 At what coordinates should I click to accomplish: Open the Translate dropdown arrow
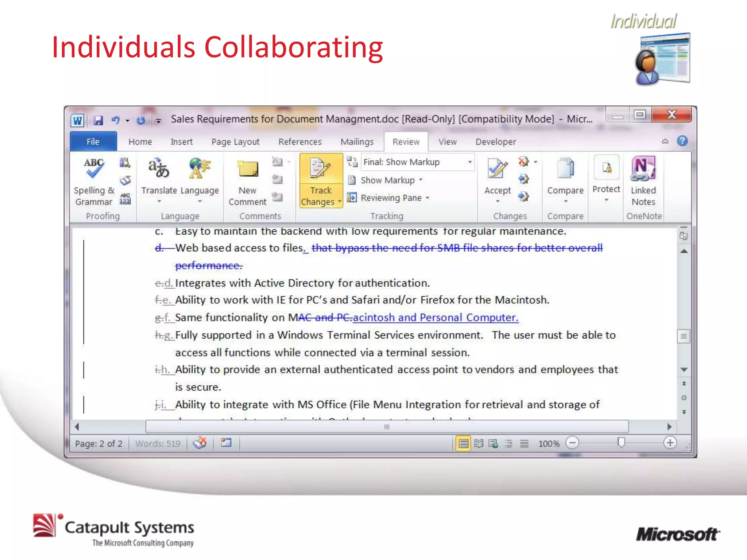click(159, 201)
